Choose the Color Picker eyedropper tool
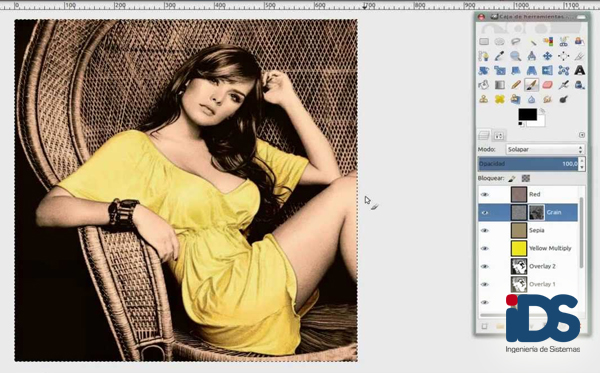This screenshot has width=600, height=373. [x=499, y=56]
